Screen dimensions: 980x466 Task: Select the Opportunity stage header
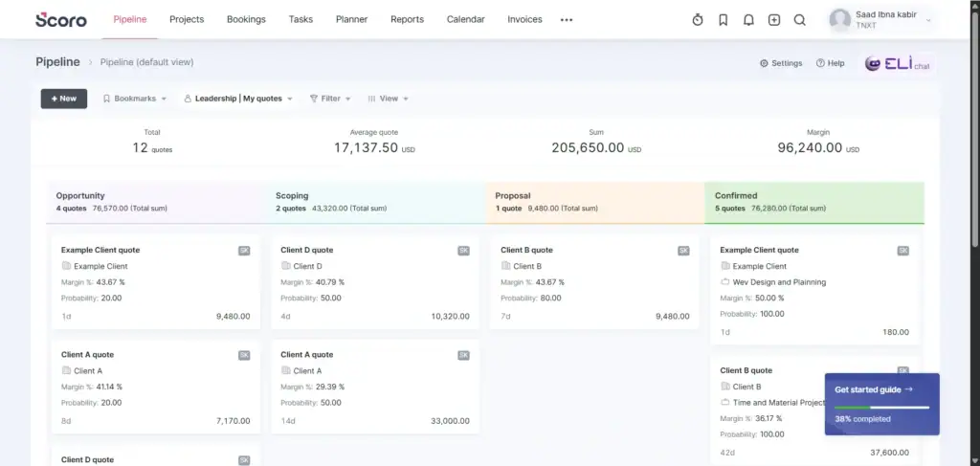156,203
